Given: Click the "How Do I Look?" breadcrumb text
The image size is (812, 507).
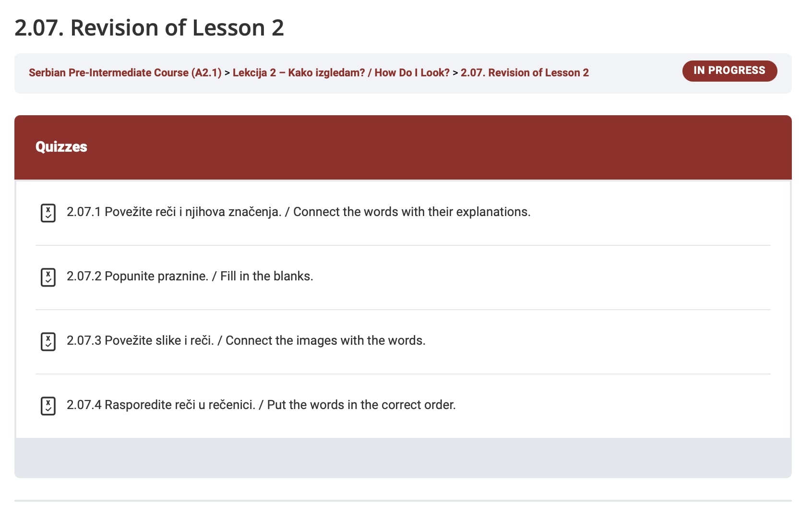Looking at the screenshot, I should point(412,72).
